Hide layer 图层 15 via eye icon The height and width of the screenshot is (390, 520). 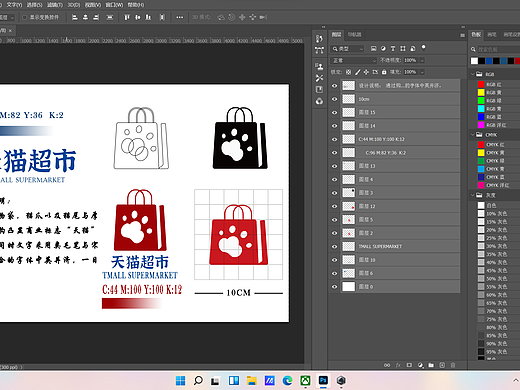[x=335, y=112]
